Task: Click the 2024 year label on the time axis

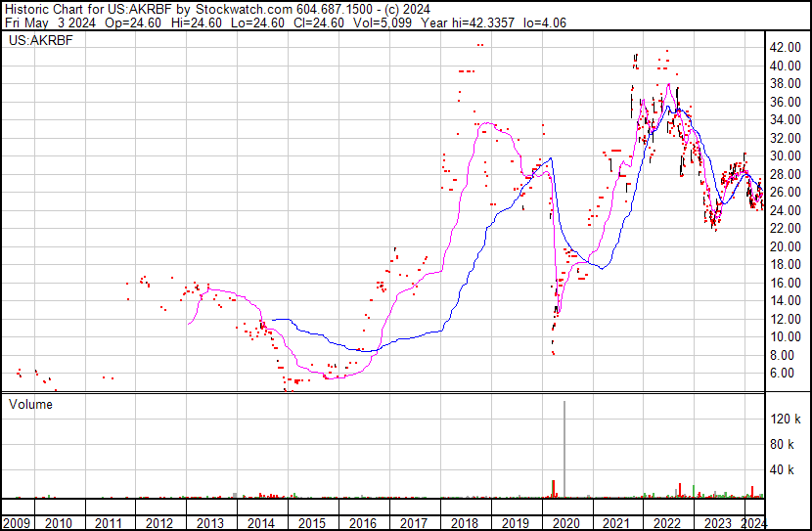Action: (x=754, y=522)
